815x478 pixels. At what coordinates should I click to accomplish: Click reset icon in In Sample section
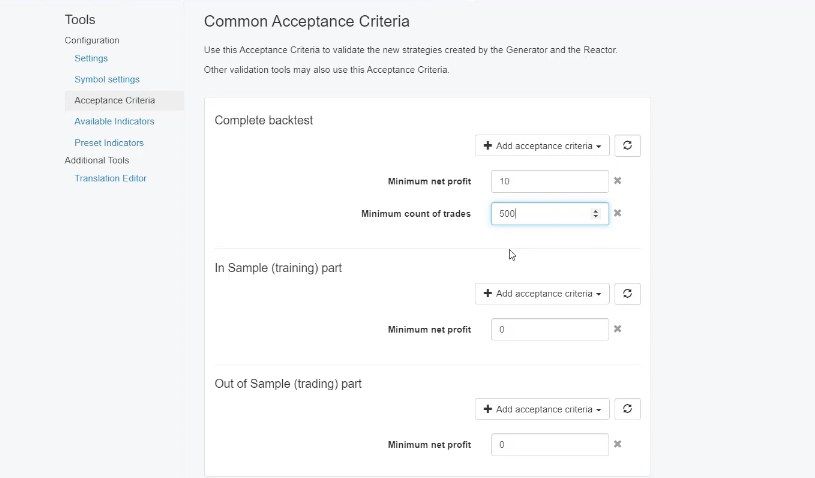(627, 294)
